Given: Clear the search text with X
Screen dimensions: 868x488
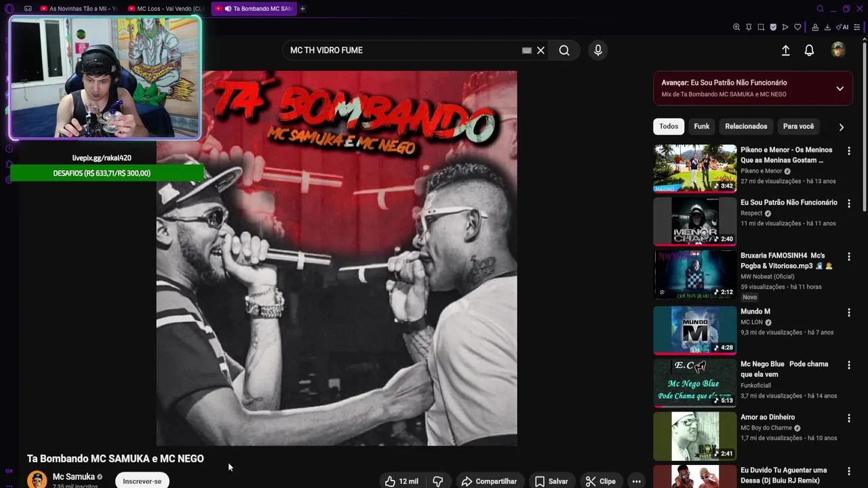Looking at the screenshot, I should pyautogui.click(x=540, y=50).
